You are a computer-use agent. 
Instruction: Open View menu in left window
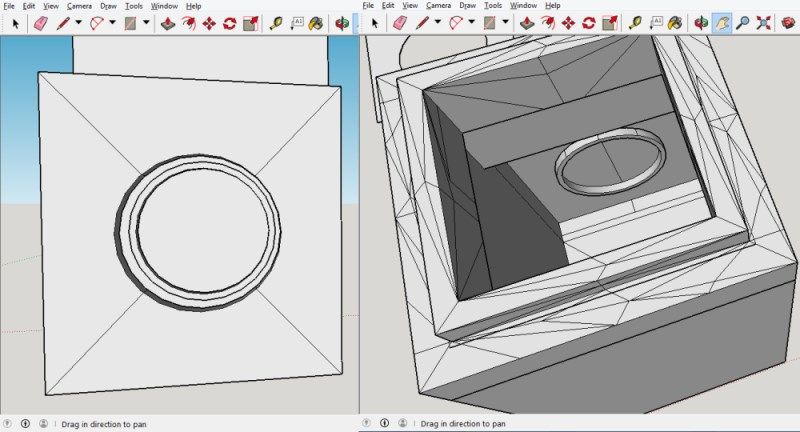point(51,6)
